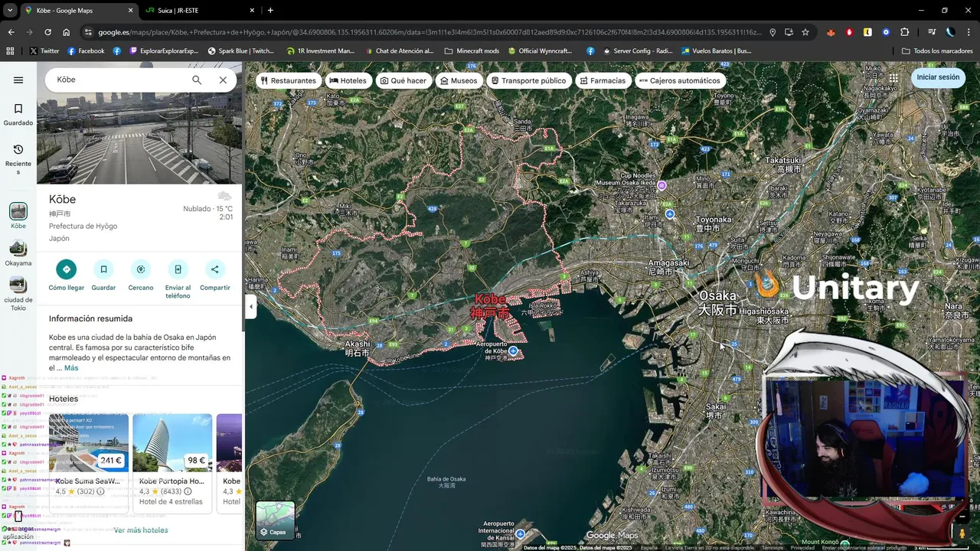Image resolution: width=980 pixels, height=551 pixels.
Task: Open Todos los marcadores folder
Action: point(937,51)
